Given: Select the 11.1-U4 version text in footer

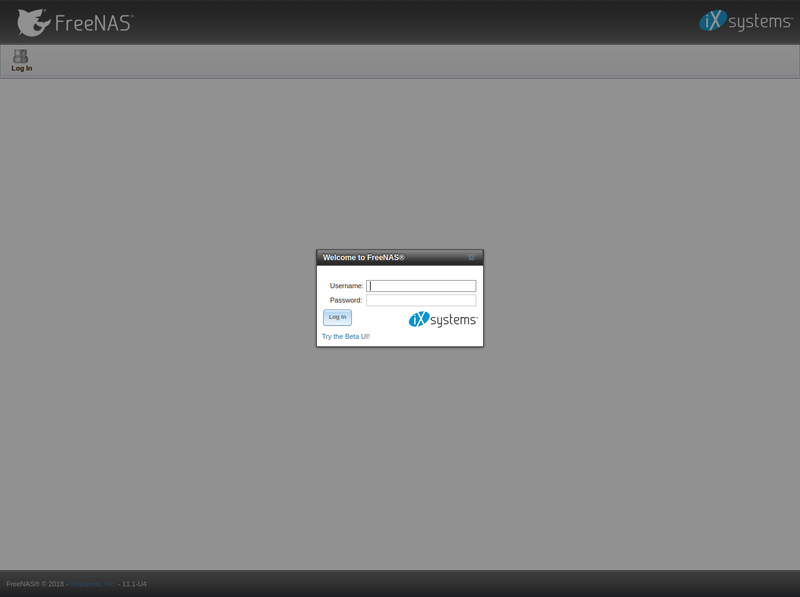Looking at the screenshot, I should click(x=134, y=584).
